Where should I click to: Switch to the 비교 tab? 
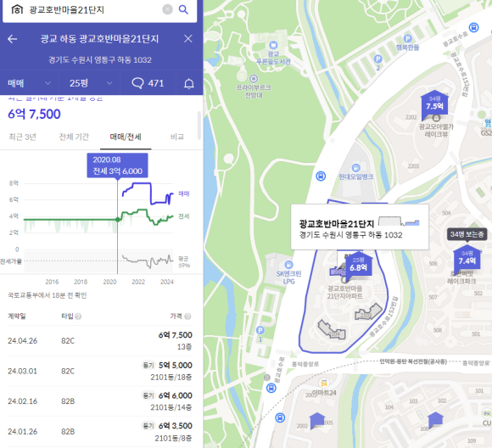point(177,137)
